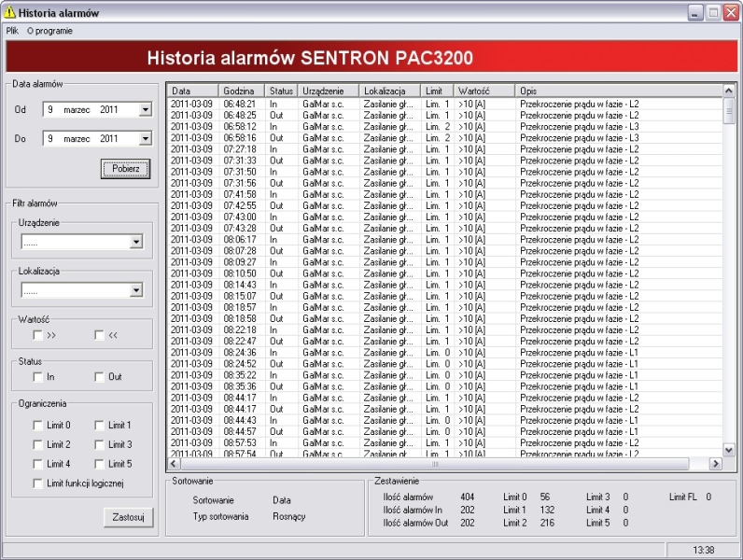Screen dimensions: 743x560
Task: Expand the Lokalizacja filter combo box
Action: point(136,290)
